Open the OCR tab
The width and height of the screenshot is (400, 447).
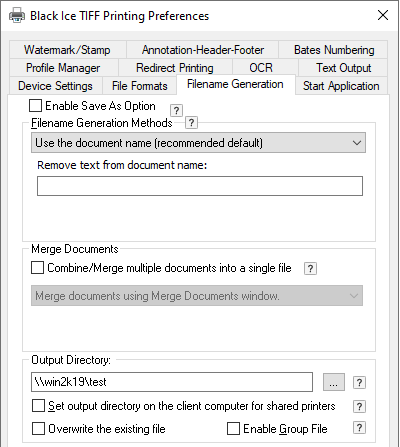(x=261, y=68)
